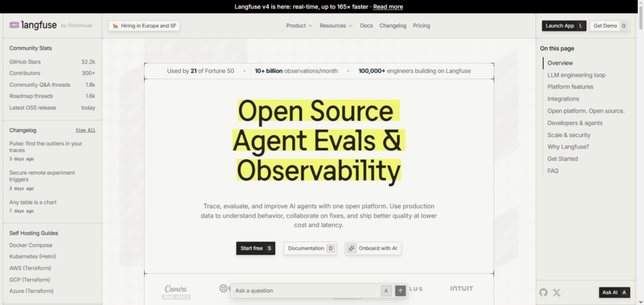Open Roadmap threads row

pos(52,96)
